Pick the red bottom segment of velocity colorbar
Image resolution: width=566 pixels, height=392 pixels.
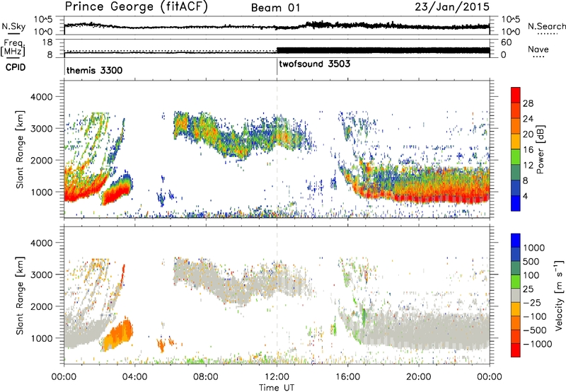(x=516, y=350)
